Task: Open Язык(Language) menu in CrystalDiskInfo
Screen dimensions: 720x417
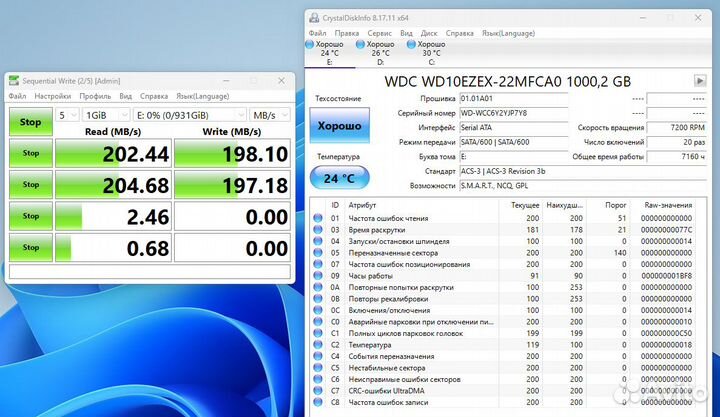Action: (508, 33)
